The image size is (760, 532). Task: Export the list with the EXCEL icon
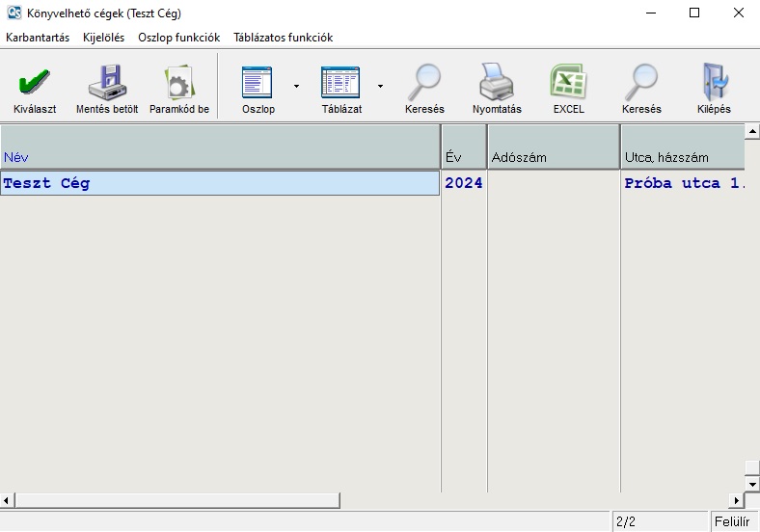568,84
